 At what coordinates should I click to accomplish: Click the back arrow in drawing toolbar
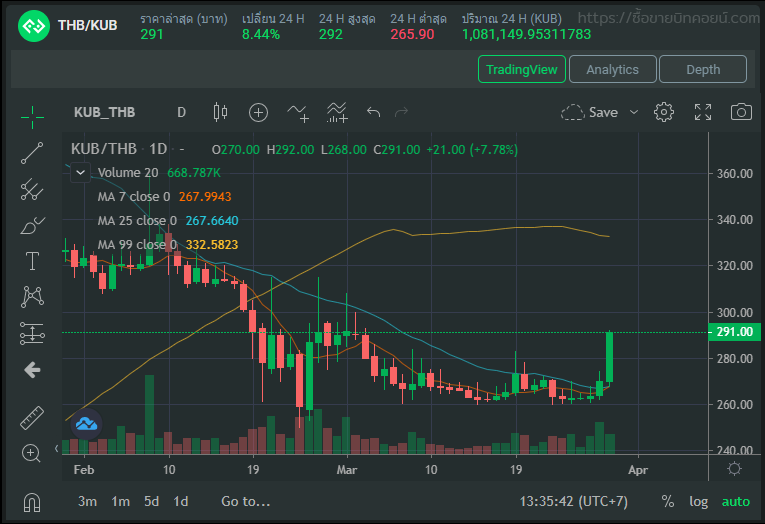click(32, 370)
